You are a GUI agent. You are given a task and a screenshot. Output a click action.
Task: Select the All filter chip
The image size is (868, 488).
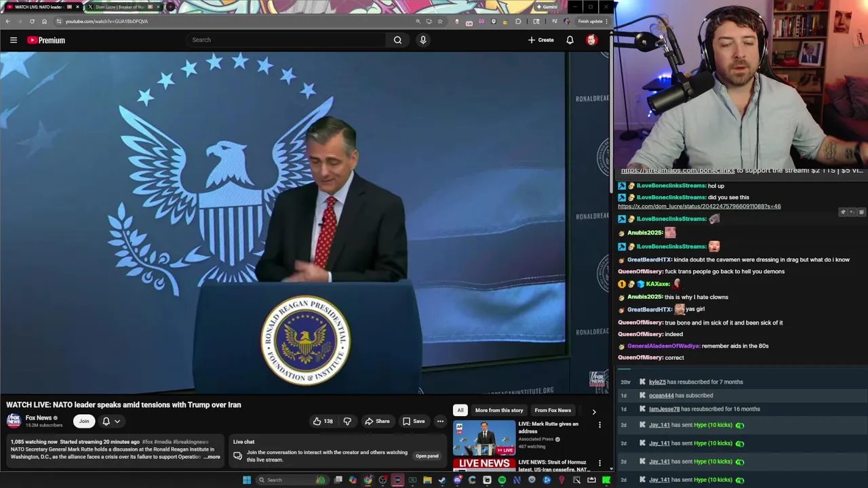coord(460,410)
